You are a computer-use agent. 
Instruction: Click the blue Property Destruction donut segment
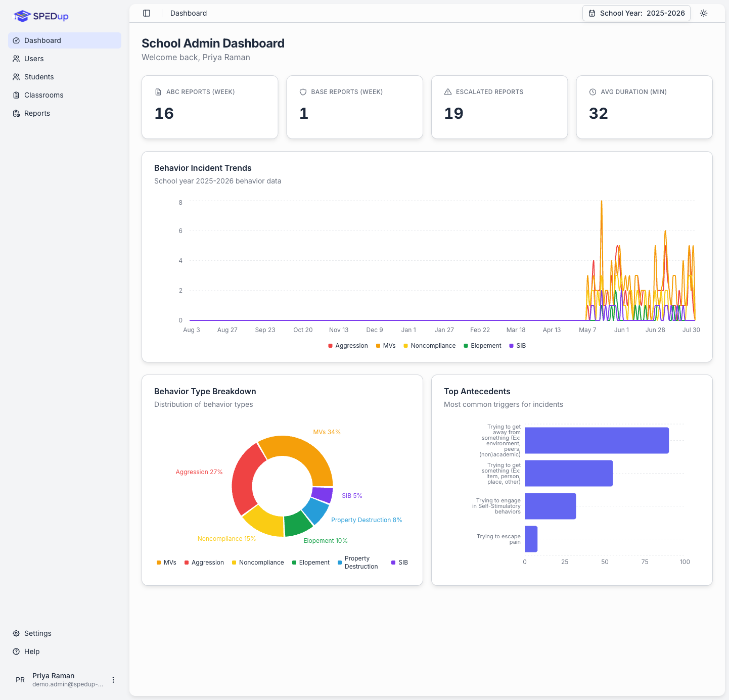[316, 510]
